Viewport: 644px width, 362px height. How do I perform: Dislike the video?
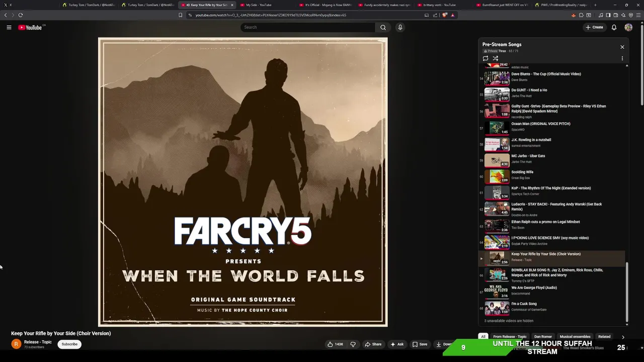(x=353, y=344)
